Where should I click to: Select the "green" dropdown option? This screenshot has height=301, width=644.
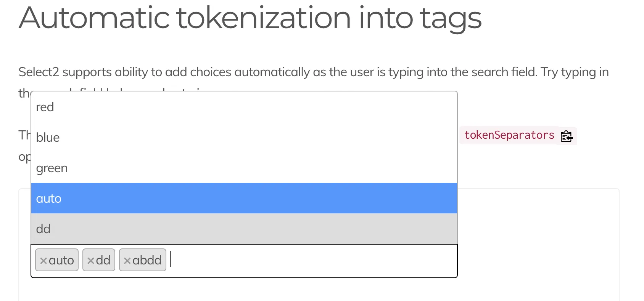(x=52, y=168)
